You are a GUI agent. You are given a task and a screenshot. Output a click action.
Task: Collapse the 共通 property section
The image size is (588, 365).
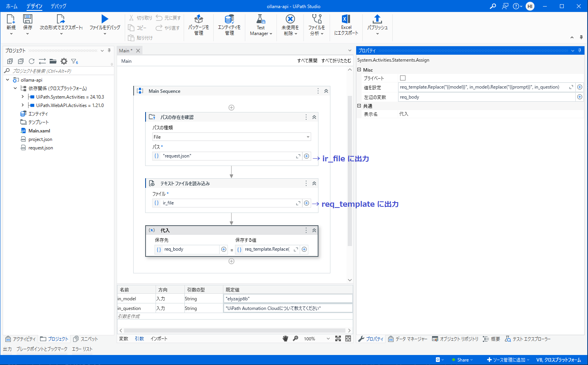coord(359,105)
